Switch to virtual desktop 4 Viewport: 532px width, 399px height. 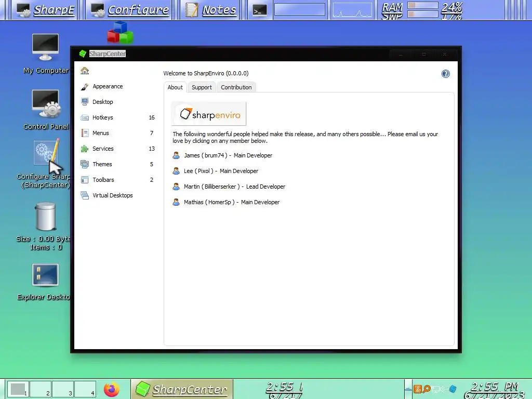coord(85,389)
